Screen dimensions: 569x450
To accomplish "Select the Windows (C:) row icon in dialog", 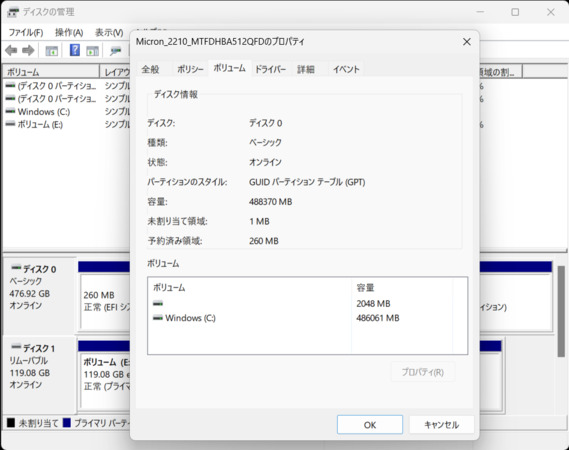I will [x=158, y=318].
